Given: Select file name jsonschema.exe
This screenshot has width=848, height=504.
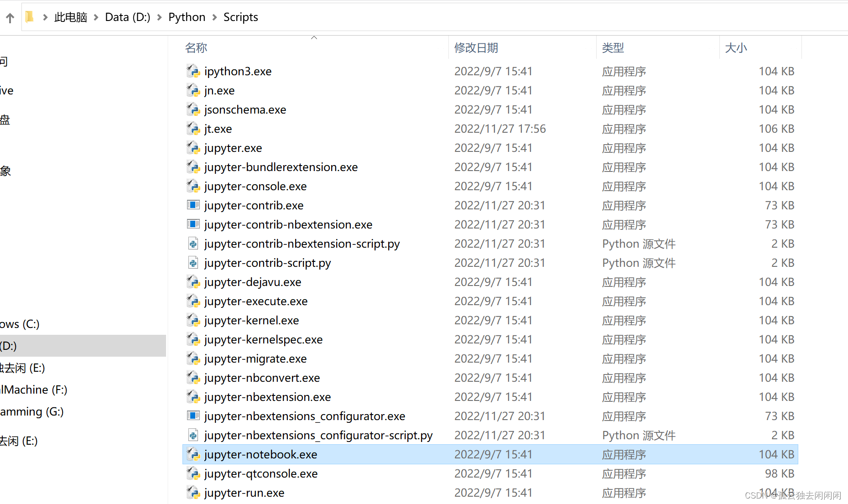Looking at the screenshot, I should (245, 109).
